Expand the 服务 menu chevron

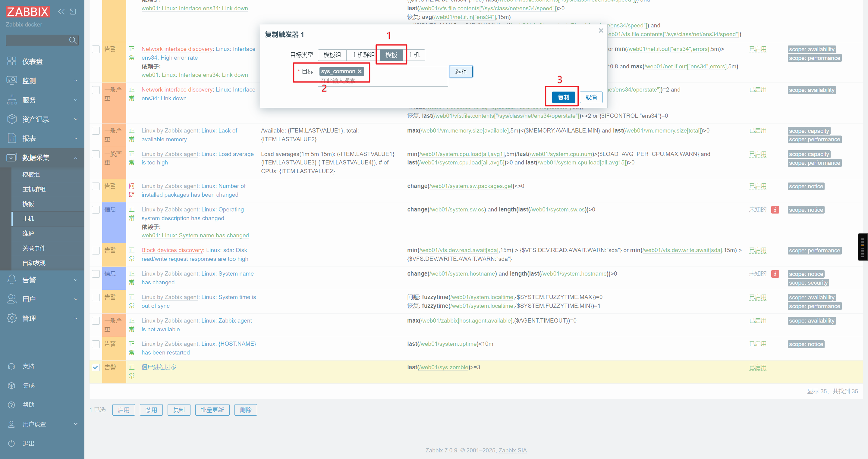point(76,100)
